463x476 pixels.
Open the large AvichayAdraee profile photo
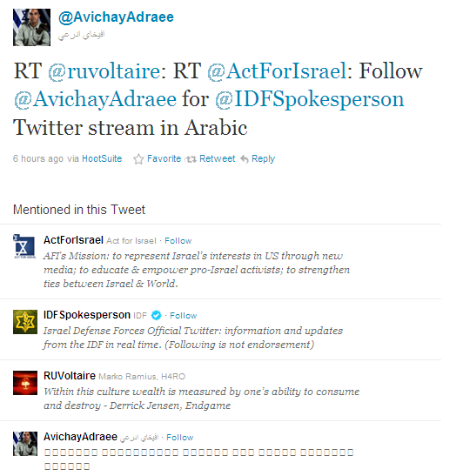pyautogui.click(x=31, y=27)
